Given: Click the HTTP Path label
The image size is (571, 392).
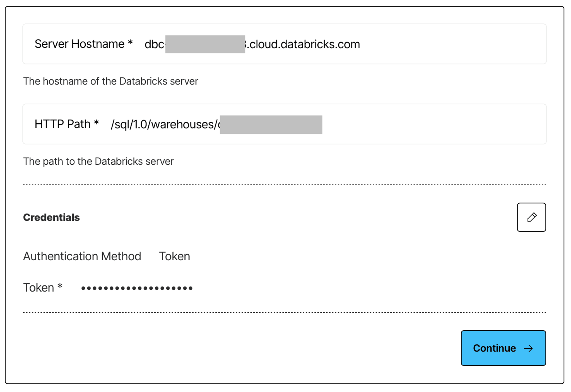Looking at the screenshot, I should coord(67,124).
